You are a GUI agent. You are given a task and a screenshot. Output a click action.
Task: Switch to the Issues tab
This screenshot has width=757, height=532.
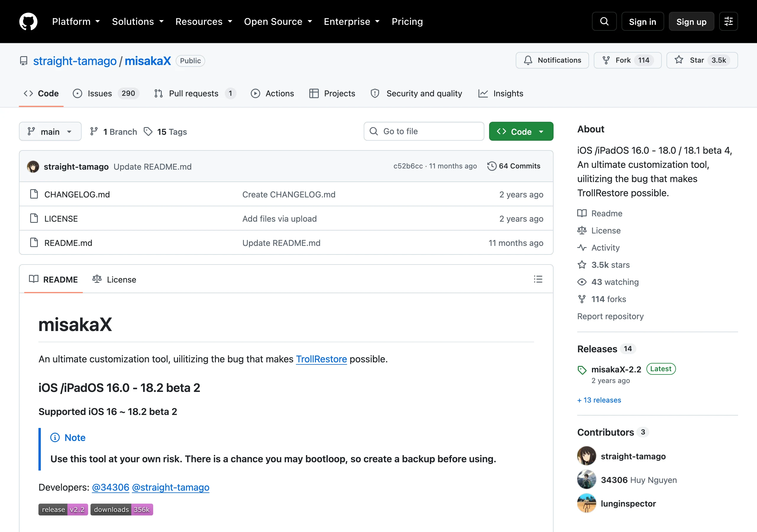[106, 93]
